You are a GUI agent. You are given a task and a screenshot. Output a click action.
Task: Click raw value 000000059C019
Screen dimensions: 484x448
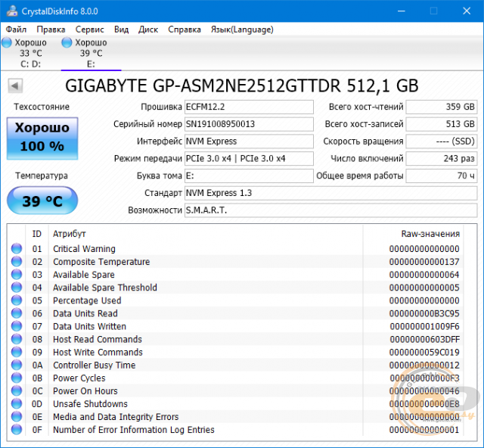click(424, 352)
